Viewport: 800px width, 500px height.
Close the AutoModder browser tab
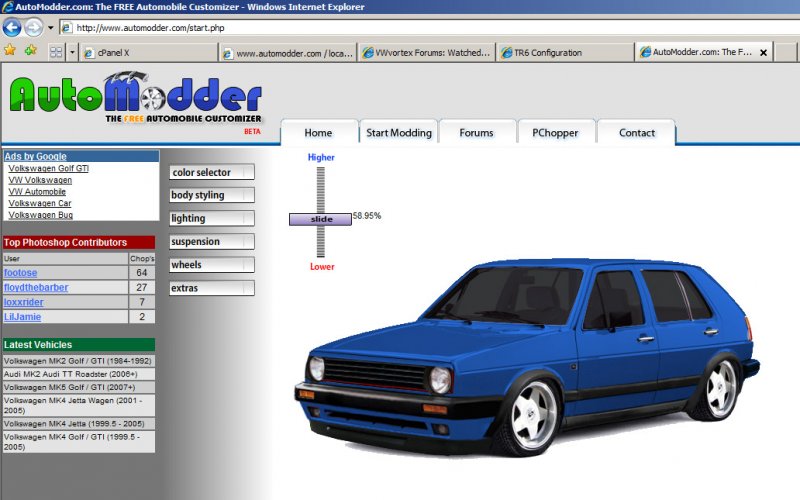point(764,52)
